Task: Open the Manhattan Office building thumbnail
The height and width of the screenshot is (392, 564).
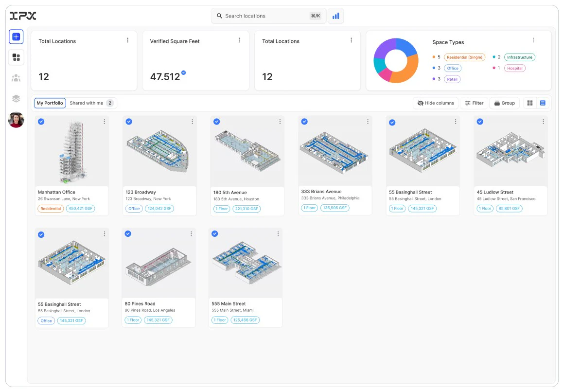Action: tap(72, 151)
